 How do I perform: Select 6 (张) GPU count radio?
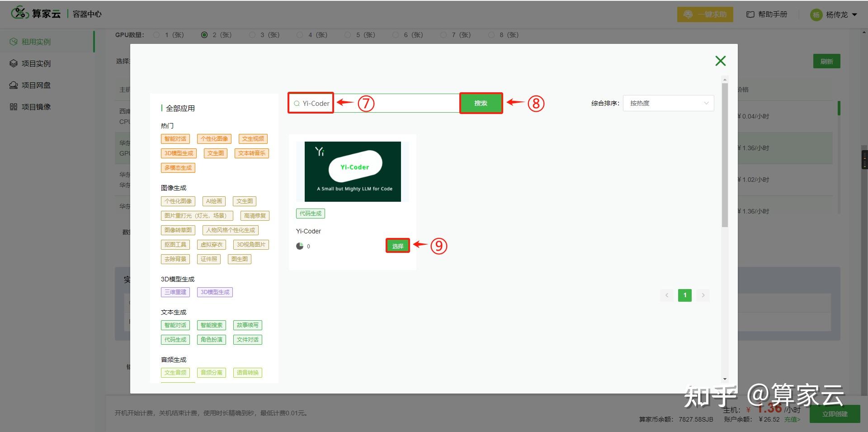point(396,35)
